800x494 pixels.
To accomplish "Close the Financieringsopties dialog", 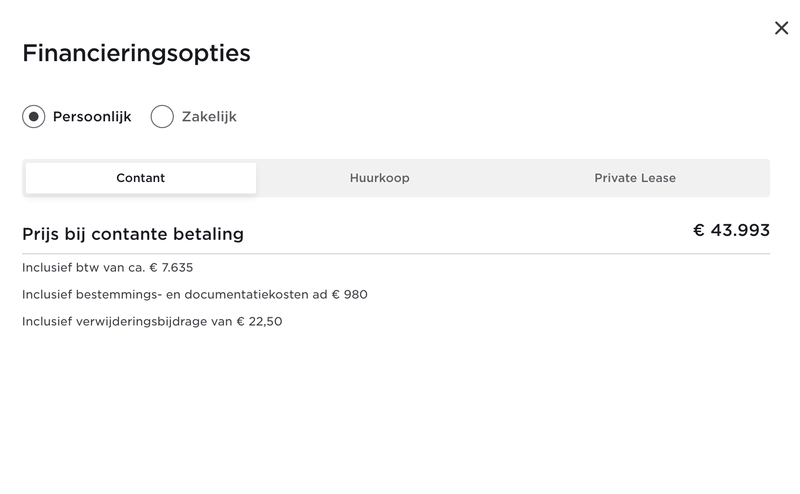I will coord(781,28).
